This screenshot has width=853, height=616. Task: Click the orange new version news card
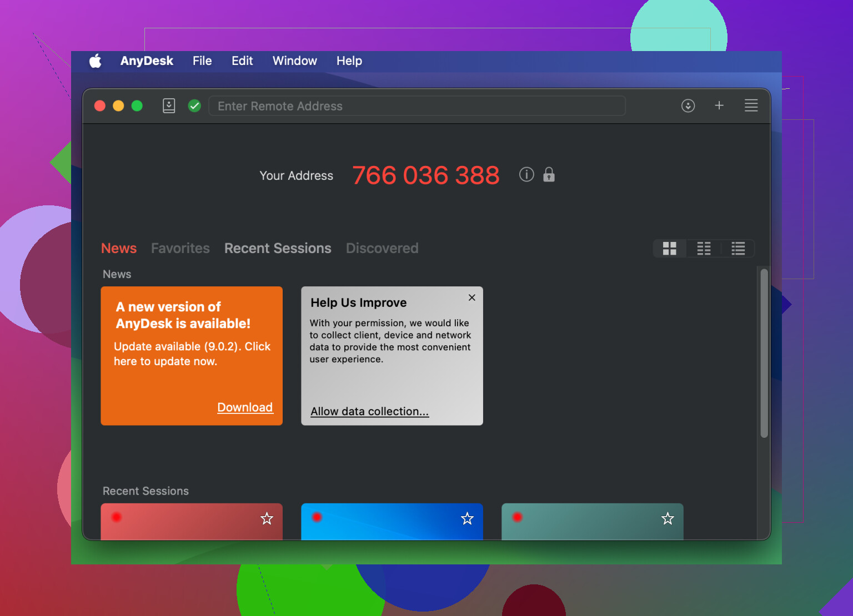pos(192,356)
